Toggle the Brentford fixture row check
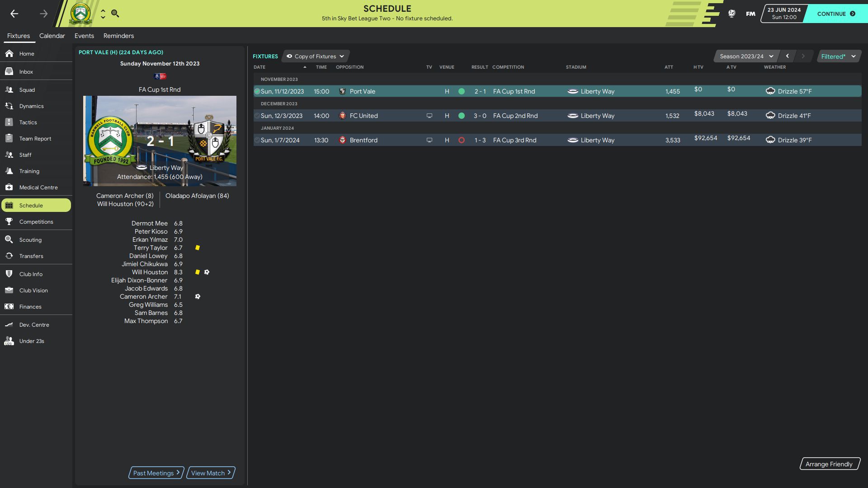Screen dimensions: 868x488 [x=257, y=140]
